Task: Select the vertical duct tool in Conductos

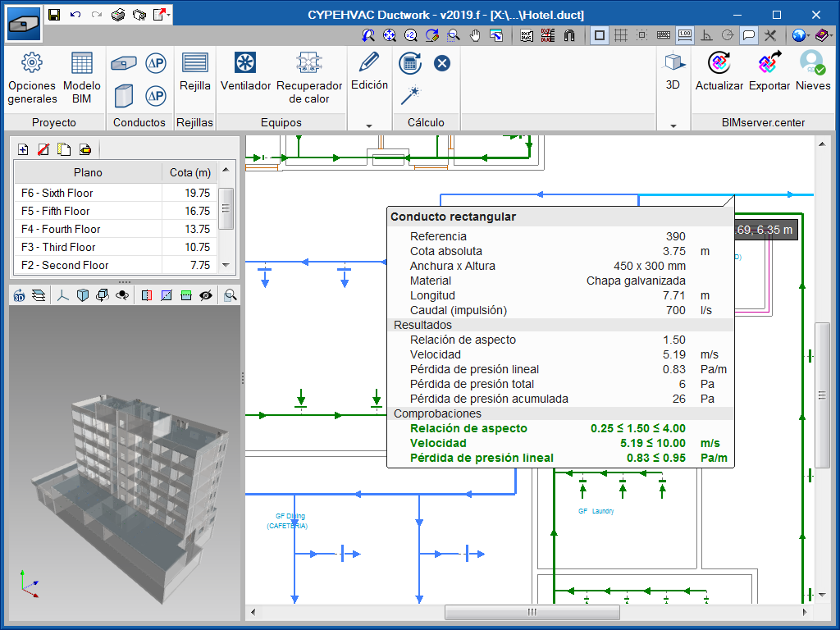Action: point(124,96)
